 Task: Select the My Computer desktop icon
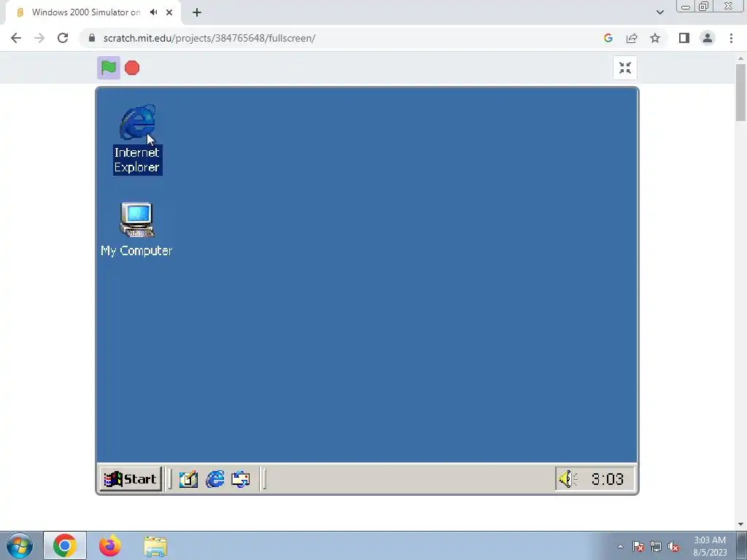click(x=136, y=230)
